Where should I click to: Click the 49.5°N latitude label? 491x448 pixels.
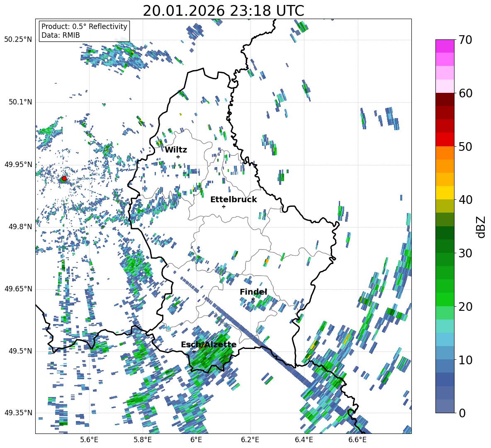pos(21,351)
